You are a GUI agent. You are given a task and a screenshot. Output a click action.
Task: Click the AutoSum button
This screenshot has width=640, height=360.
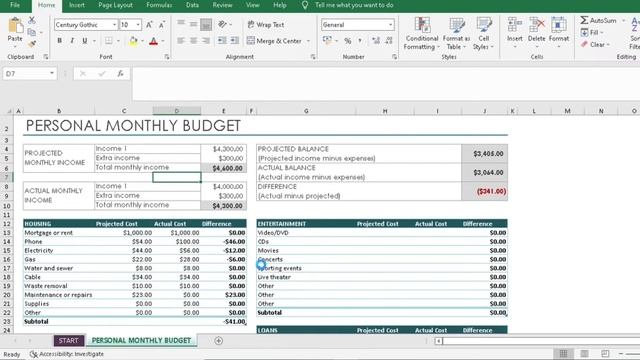599,20
